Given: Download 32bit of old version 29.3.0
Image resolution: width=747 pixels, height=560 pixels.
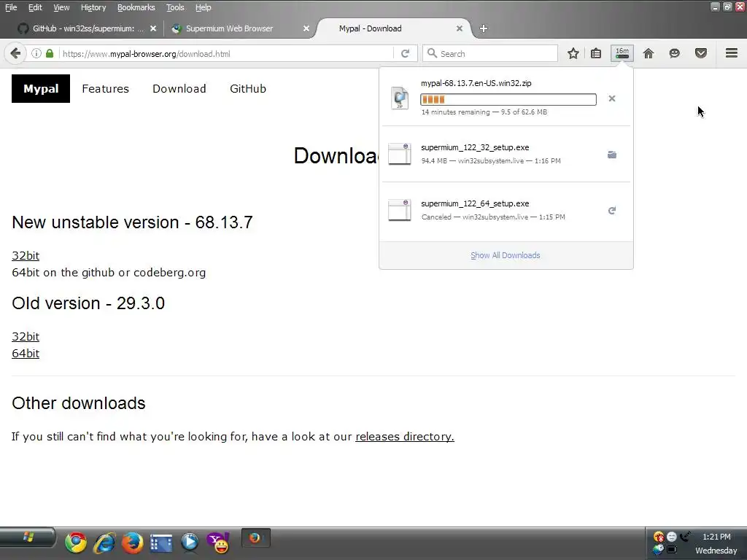Looking at the screenshot, I should tap(26, 337).
